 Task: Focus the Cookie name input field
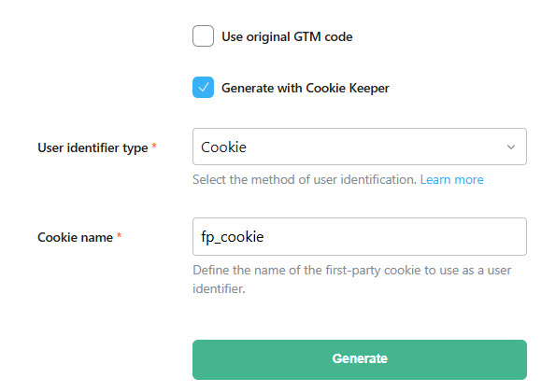coord(360,236)
